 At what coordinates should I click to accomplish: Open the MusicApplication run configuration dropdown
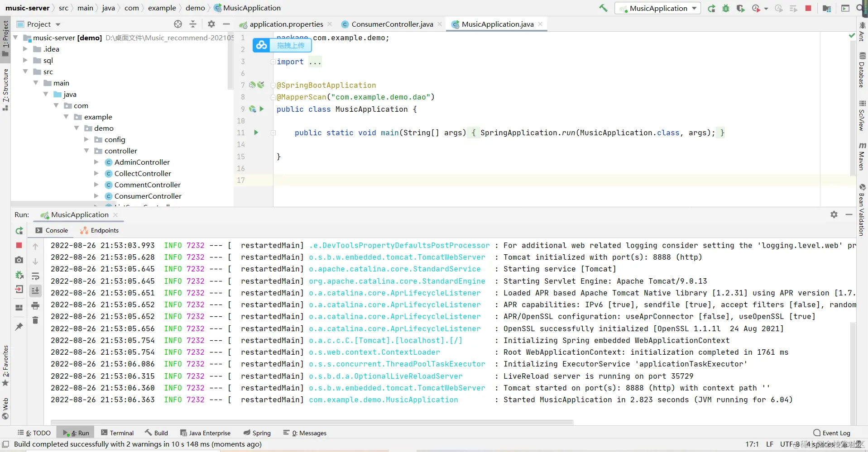click(x=657, y=8)
